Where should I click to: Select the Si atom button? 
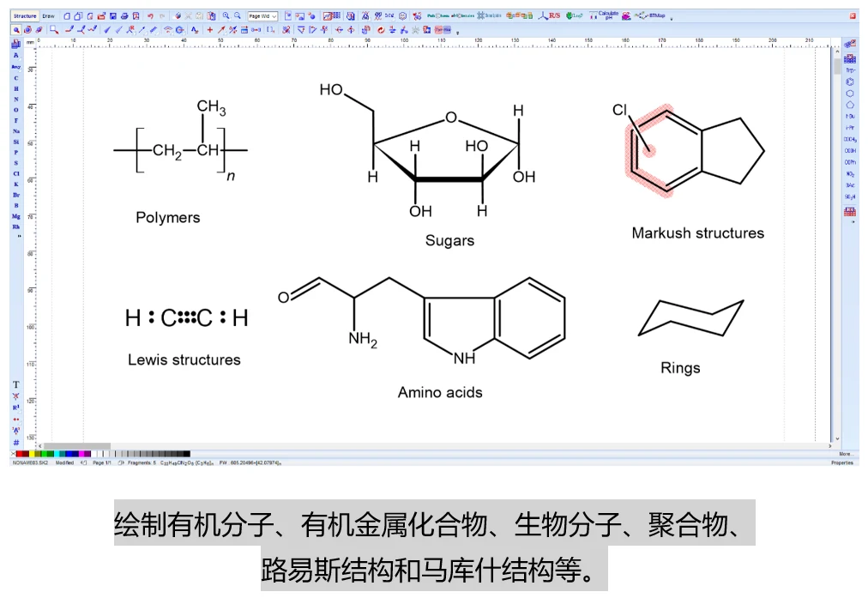point(16,142)
